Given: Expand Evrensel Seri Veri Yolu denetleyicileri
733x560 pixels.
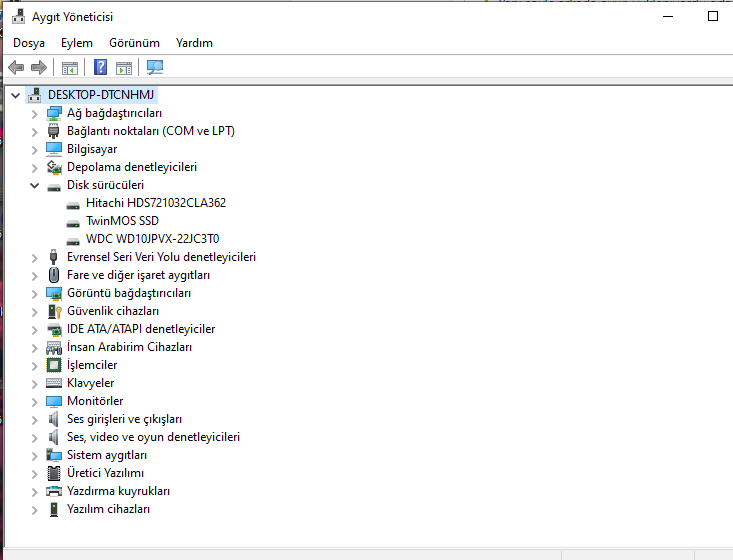Looking at the screenshot, I should point(35,258).
